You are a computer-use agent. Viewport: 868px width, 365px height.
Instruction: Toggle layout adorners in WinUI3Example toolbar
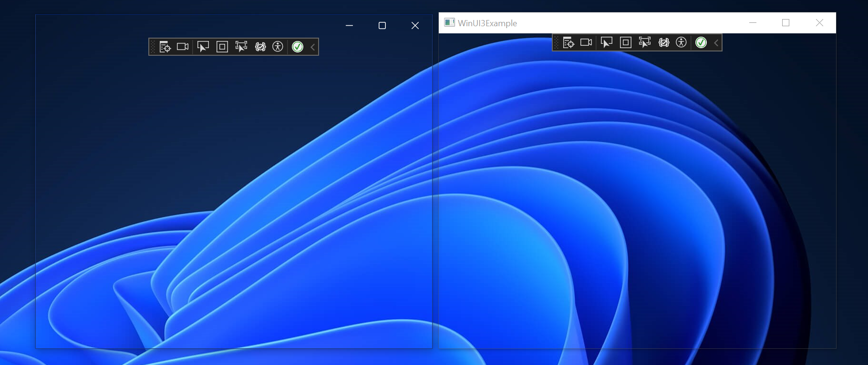[626, 42]
